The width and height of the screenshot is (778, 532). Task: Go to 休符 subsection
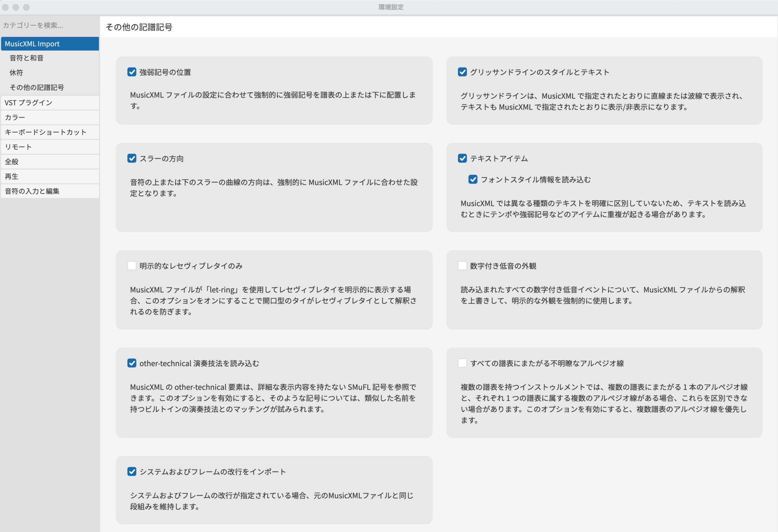click(x=16, y=73)
